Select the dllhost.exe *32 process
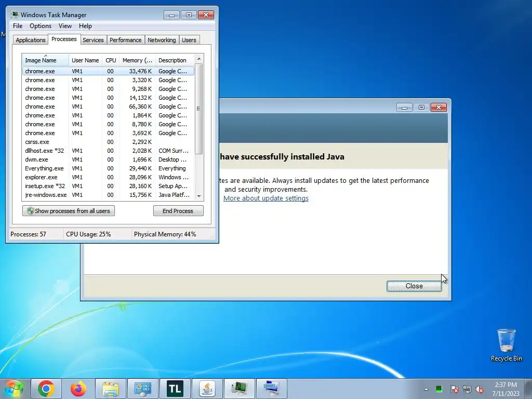532x399 pixels. click(x=108, y=151)
